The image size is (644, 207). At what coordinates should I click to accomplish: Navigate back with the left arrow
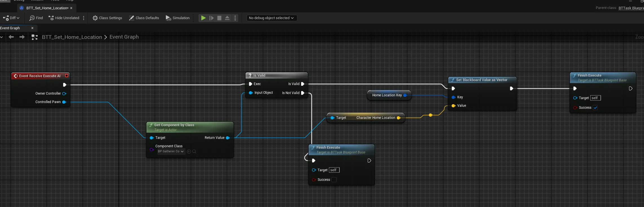(11, 37)
